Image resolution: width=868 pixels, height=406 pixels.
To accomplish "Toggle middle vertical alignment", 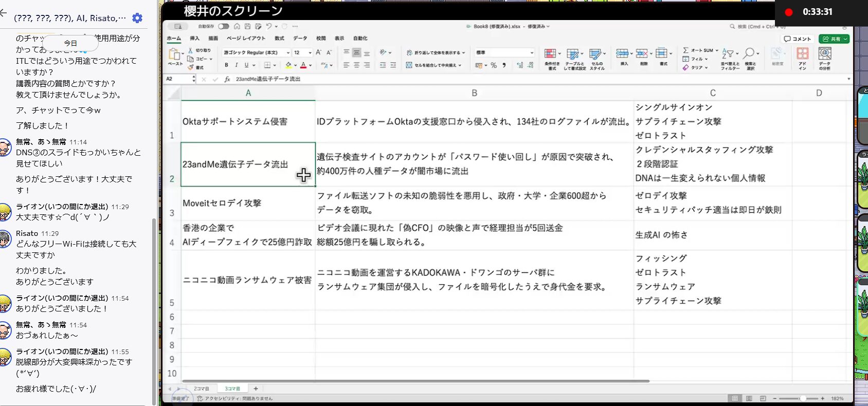I will 356,52.
